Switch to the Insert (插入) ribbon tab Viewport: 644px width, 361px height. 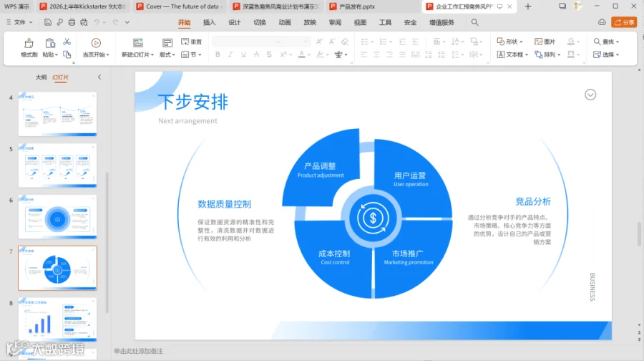pyautogui.click(x=209, y=22)
